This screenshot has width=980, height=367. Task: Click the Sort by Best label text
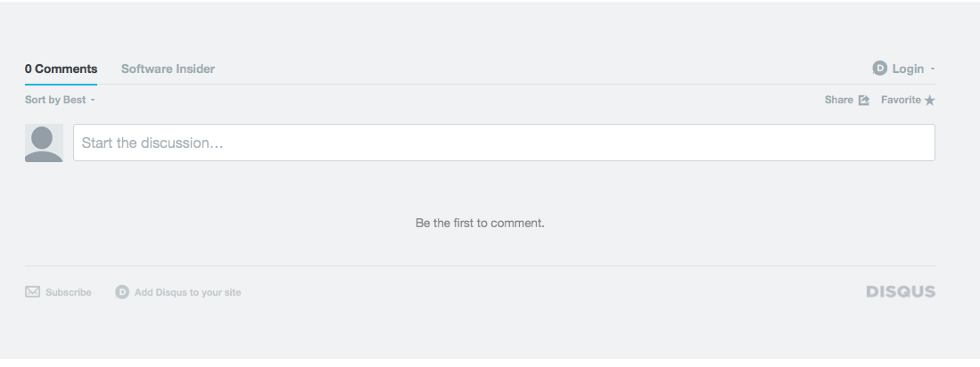[x=55, y=100]
